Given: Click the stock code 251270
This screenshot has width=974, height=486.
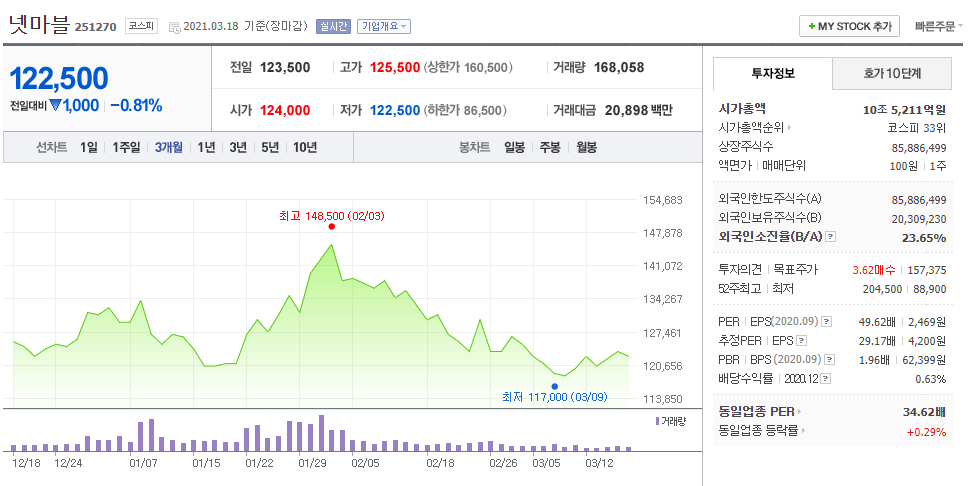Looking at the screenshot, I should [x=96, y=27].
